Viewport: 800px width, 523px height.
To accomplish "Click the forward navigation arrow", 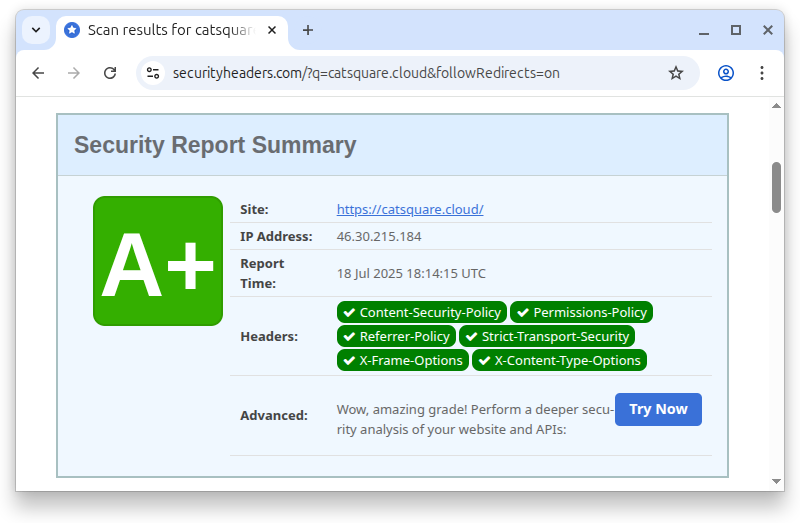I will pos(74,73).
